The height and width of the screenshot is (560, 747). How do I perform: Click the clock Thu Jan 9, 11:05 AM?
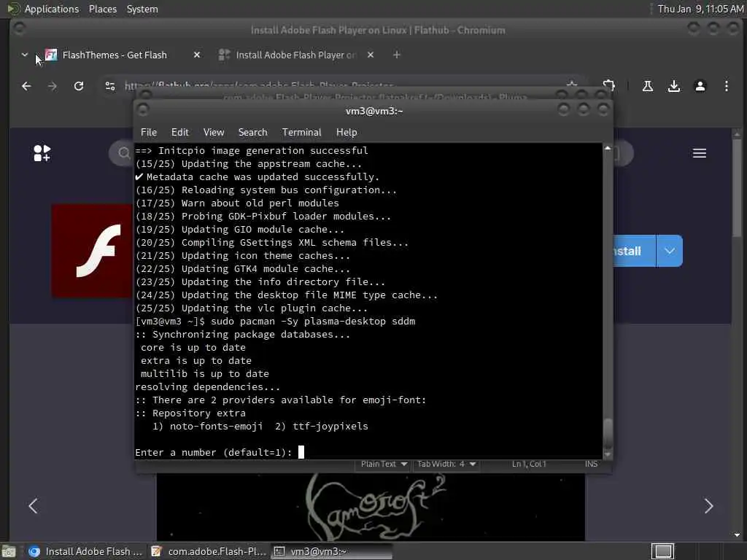click(700, 9)
